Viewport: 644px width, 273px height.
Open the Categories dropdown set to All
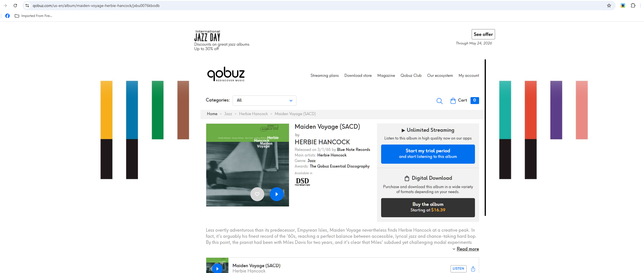[265, 100]
